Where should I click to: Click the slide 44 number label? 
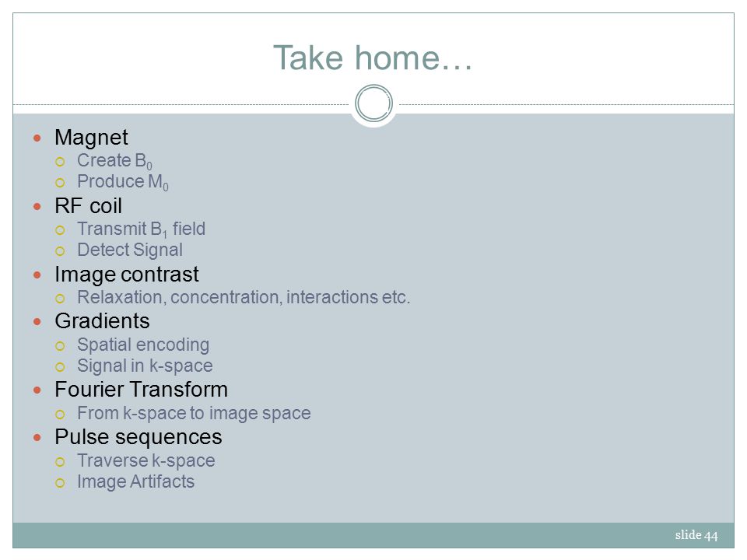tap(696, 535)
